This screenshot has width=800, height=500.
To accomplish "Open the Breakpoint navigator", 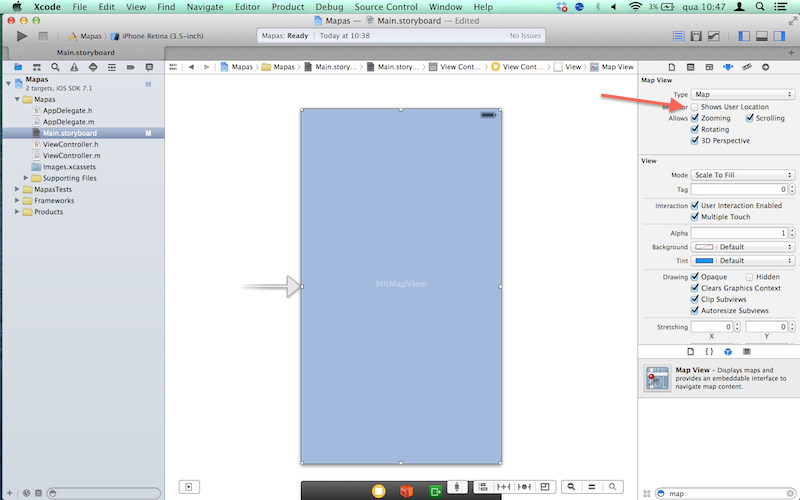I will [x=131, y=67].
